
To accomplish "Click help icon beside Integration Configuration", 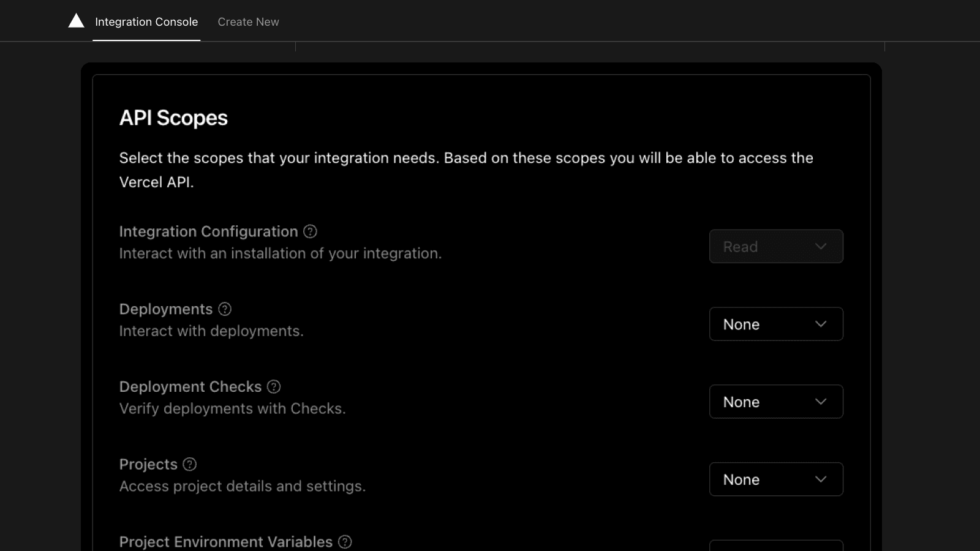I will (311, 231).
